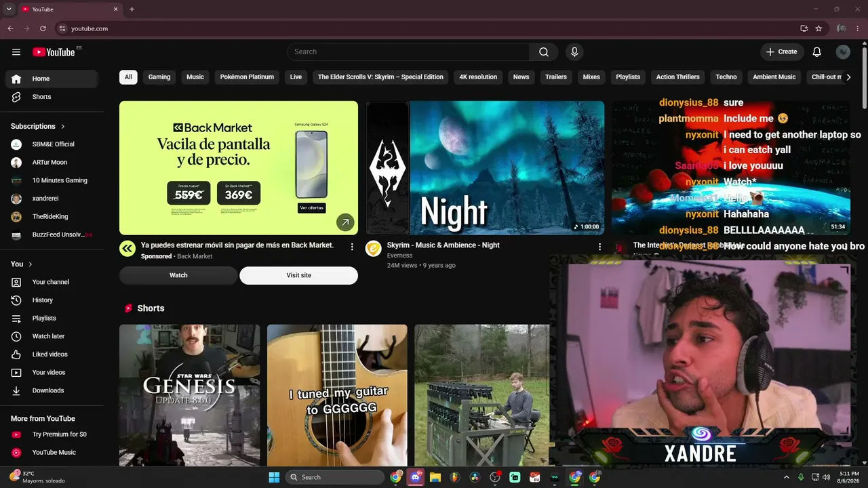Open the Back Market ad external link arrow
The width and height of the screenshot is (868, 488).
(345, 222)
